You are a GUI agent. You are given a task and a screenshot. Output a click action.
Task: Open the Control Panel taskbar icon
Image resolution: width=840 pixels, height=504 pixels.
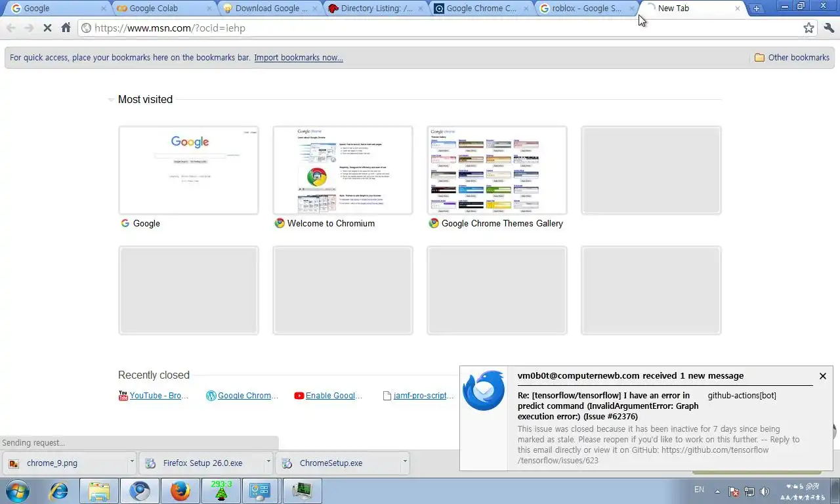coord(261,491)
